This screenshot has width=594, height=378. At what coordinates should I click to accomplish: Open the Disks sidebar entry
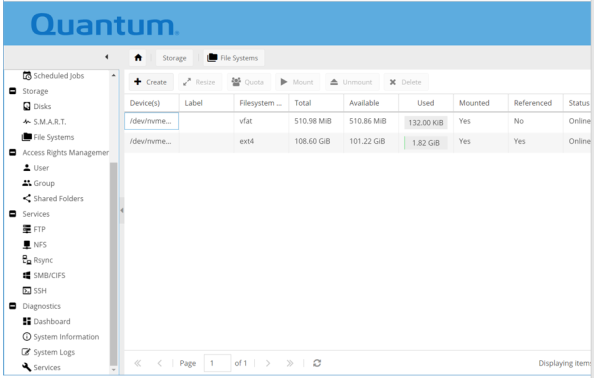[37, 106]
